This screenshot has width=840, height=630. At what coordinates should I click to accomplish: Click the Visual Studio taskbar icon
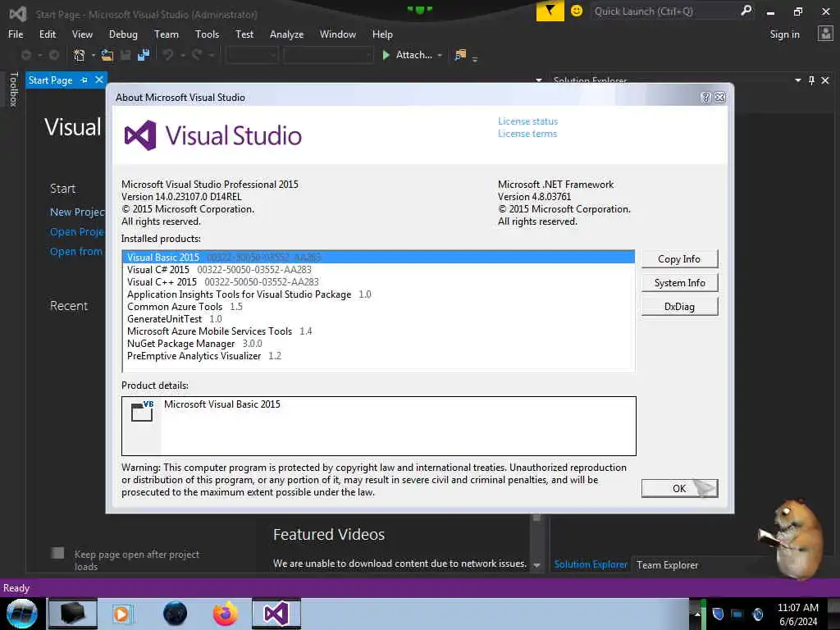pos(276,614)
